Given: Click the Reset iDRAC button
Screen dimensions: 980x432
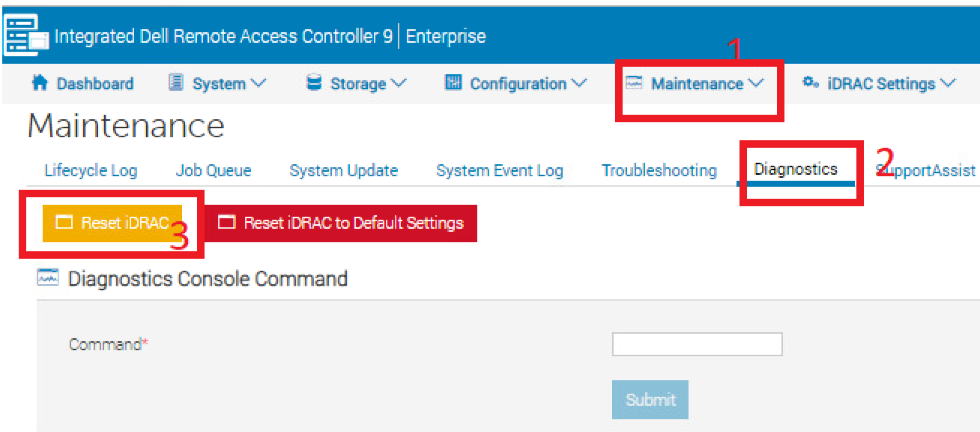Looking at the screenshot, I should [x=113, y=223].
